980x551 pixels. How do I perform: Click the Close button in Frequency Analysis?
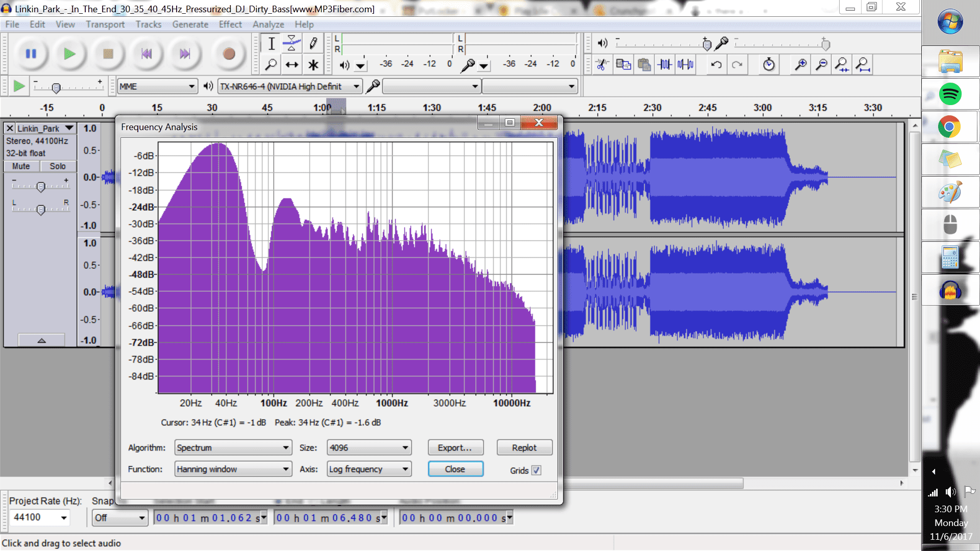455,469
